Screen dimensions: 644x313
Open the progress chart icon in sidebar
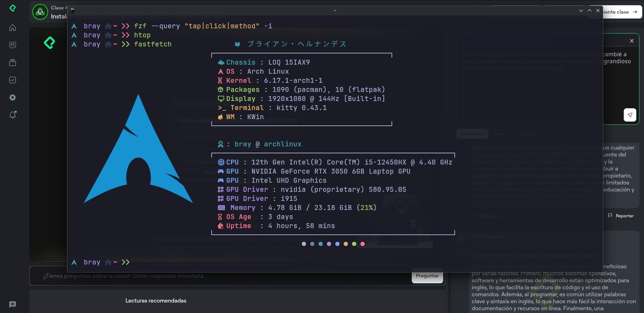tap(13, 80)
